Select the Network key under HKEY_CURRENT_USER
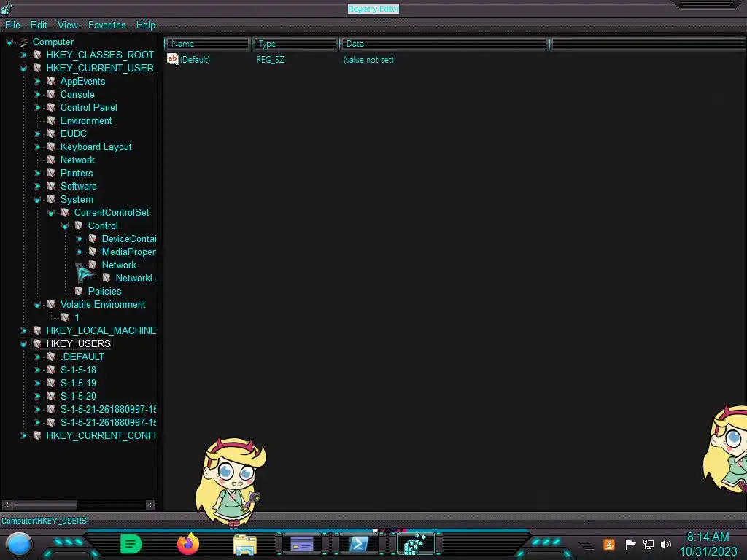Viewport: 747px width, 560px height. click(77, 160)
